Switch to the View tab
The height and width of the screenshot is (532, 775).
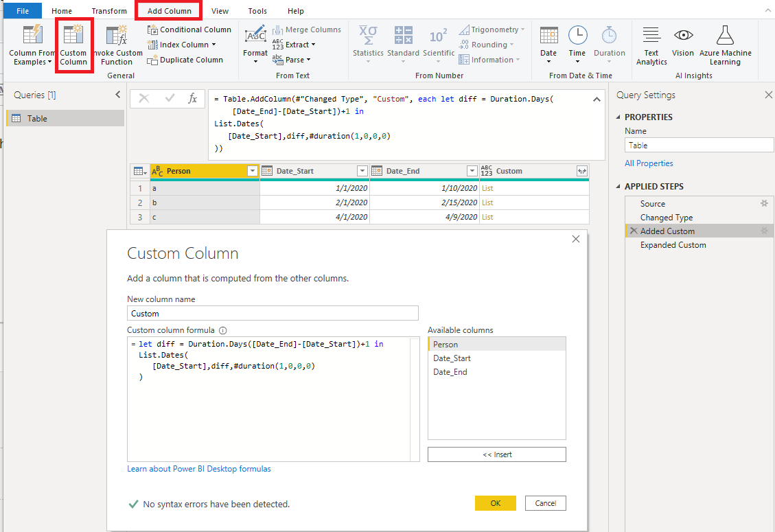click(x=220, y=11)
